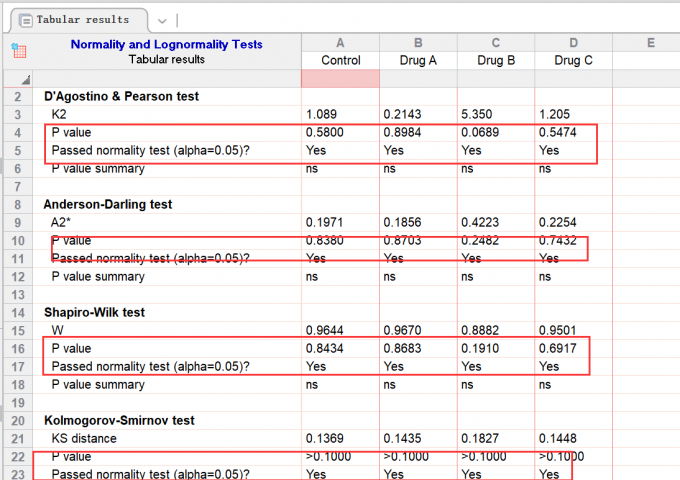Select column D header
Viewport: 680px width, 480px height.
(573, 43)
